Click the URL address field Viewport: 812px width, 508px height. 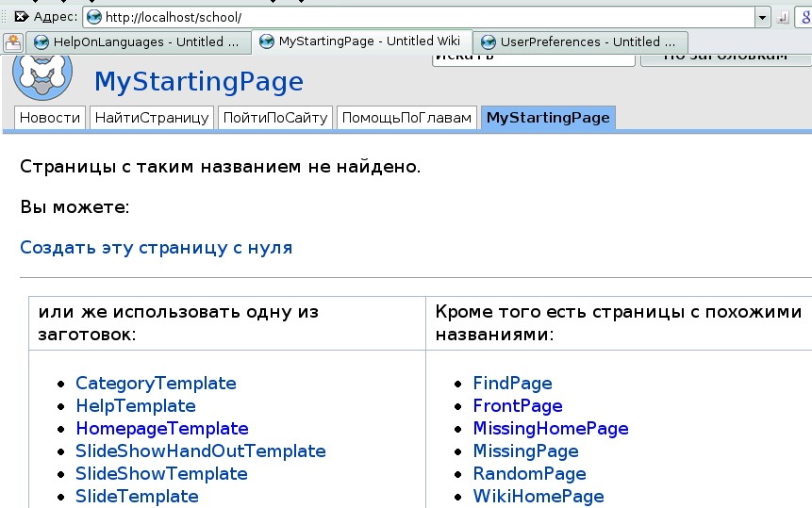pyautogui.click(x=424, y=17)
